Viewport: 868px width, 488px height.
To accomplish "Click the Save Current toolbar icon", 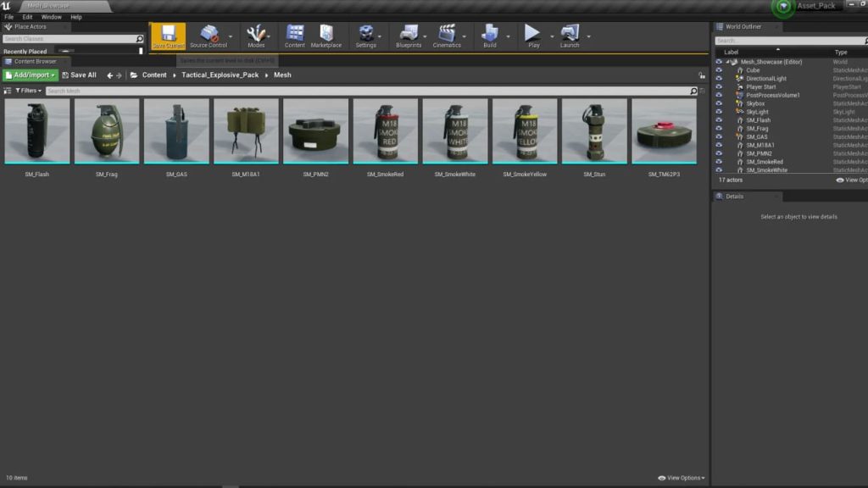I will coord(168,35).
